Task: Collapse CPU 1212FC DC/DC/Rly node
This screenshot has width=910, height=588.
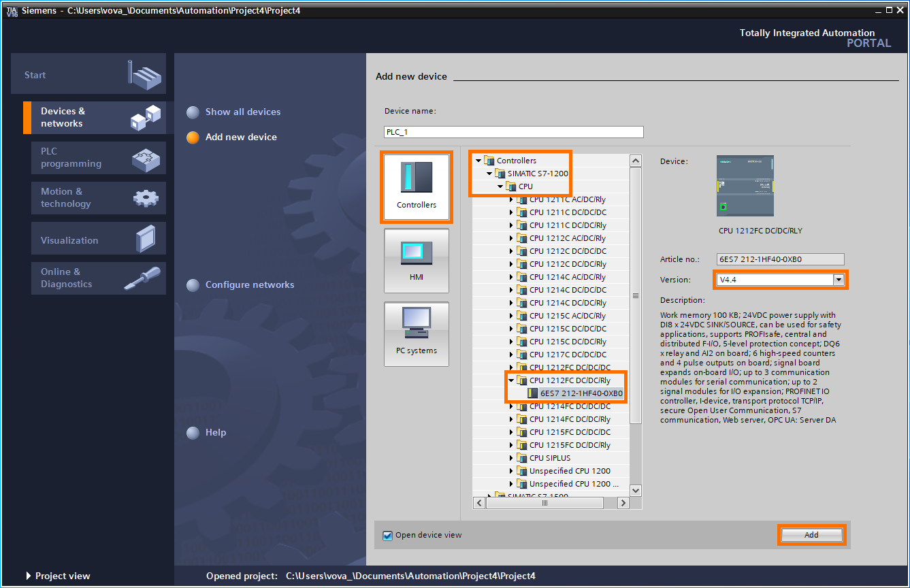Action: [511, 380]
